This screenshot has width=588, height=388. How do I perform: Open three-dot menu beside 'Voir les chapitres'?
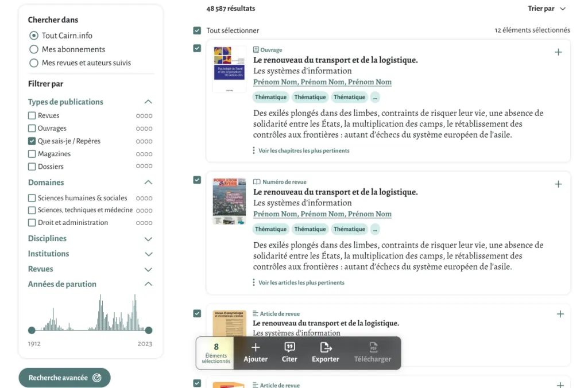pyautogui.click(x=254, y=150)
